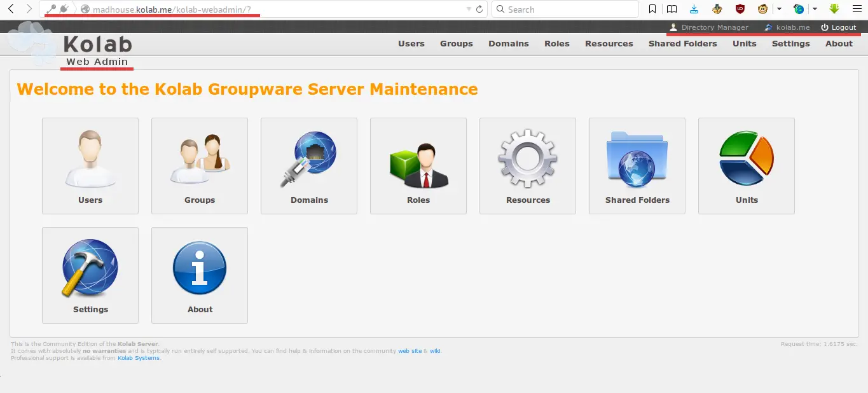Select Resources in the top navigation

pos(609,43)
